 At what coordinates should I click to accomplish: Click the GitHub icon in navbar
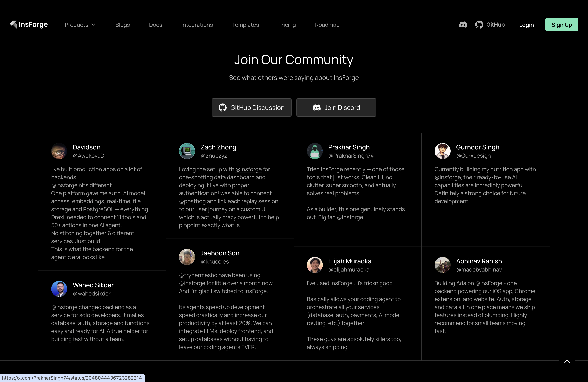pyautogui.click(x=479, y=25)
